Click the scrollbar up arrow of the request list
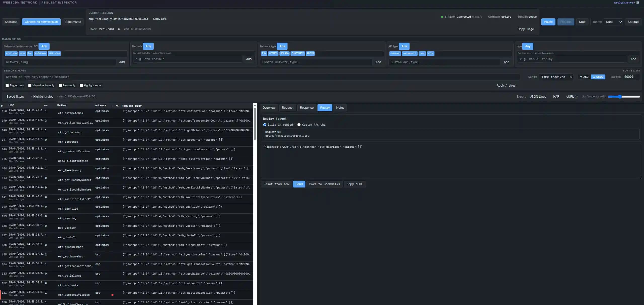This screenshot has height=305, width=644. tap(255, 105)
